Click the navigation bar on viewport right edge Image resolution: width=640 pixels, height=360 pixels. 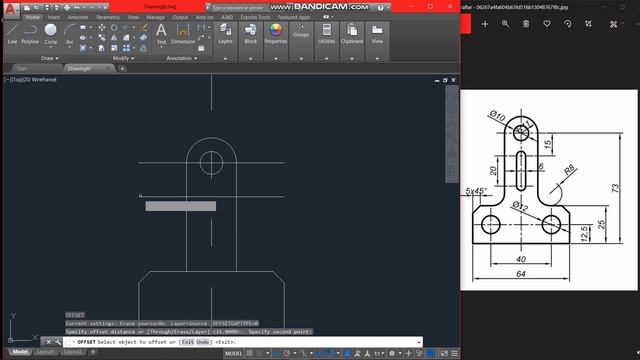451,135
